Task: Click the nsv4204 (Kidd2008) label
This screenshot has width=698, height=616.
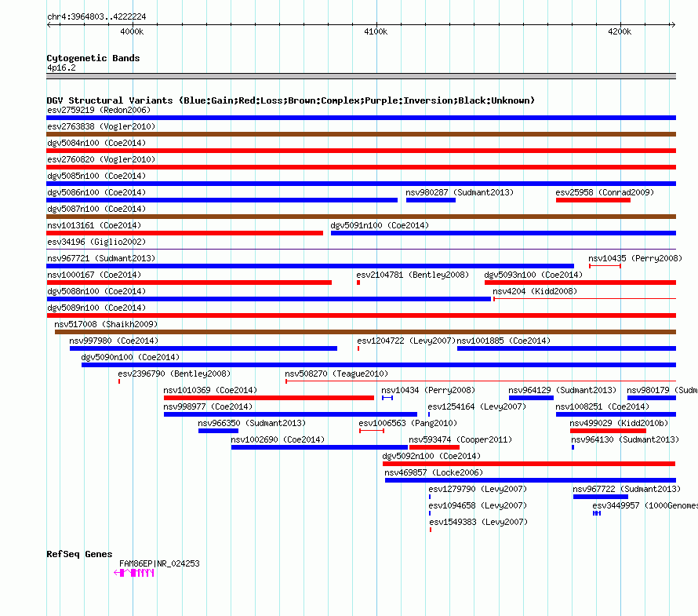Action: (535, 291)
